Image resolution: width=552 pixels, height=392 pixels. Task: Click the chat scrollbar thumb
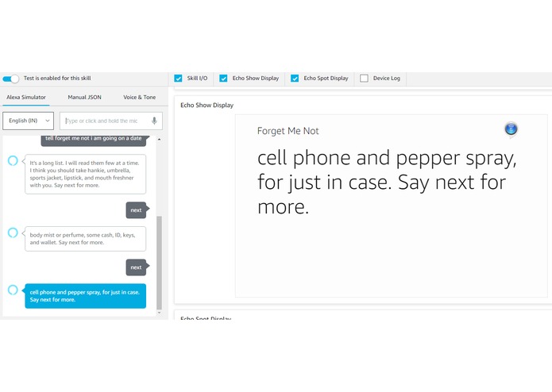(159, 263)
